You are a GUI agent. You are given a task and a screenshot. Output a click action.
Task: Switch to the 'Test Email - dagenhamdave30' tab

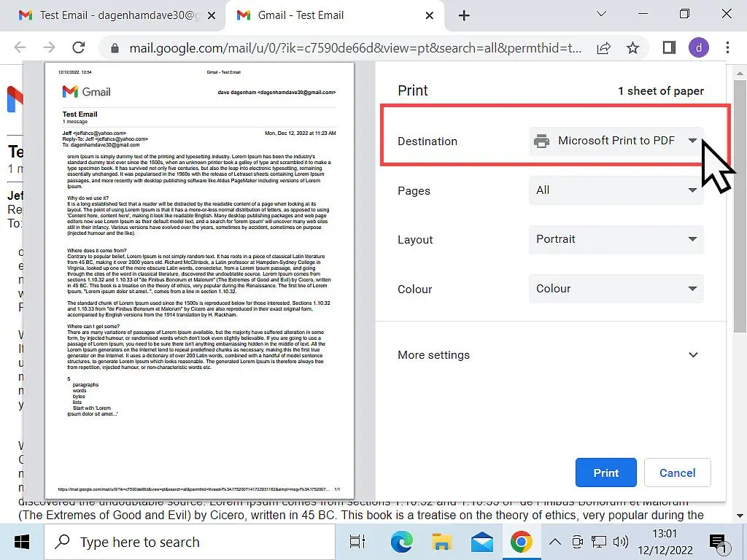tap(113, 15)
